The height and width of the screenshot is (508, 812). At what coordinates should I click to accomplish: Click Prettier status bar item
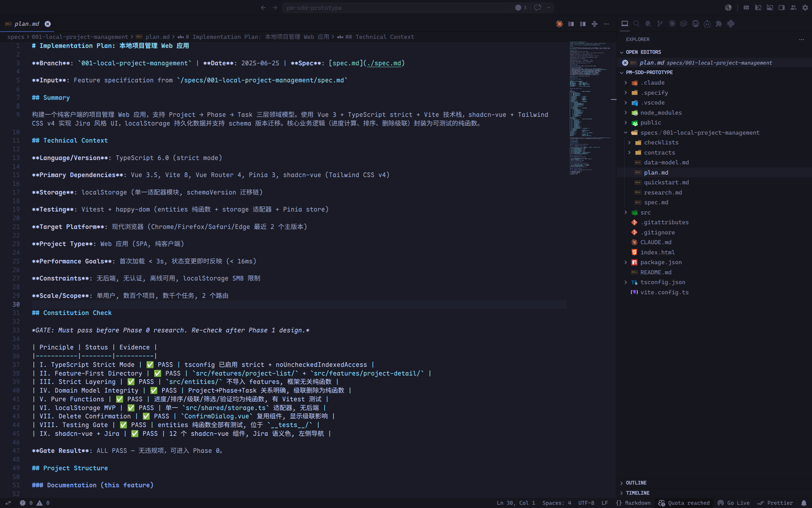point(775,503)
